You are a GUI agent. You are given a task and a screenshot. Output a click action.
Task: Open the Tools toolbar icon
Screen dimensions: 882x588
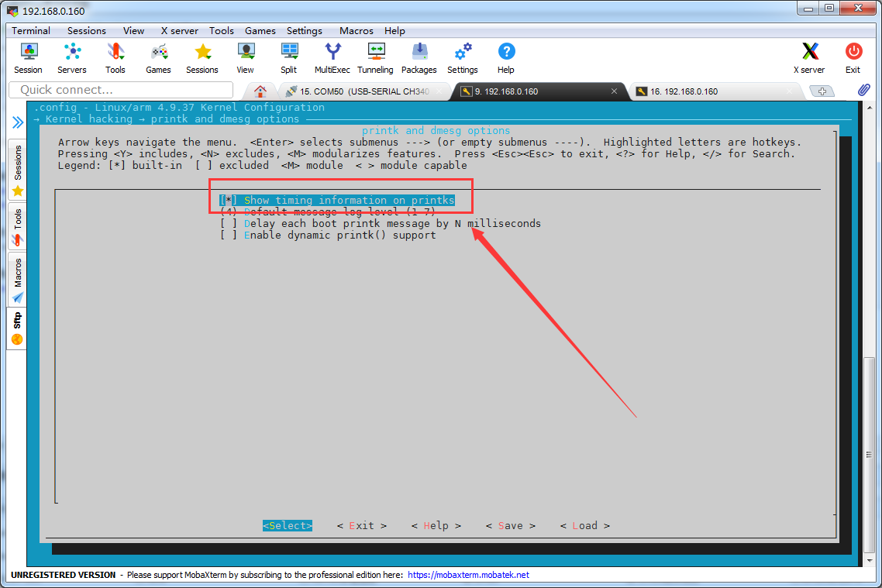(x=115, y=58)
